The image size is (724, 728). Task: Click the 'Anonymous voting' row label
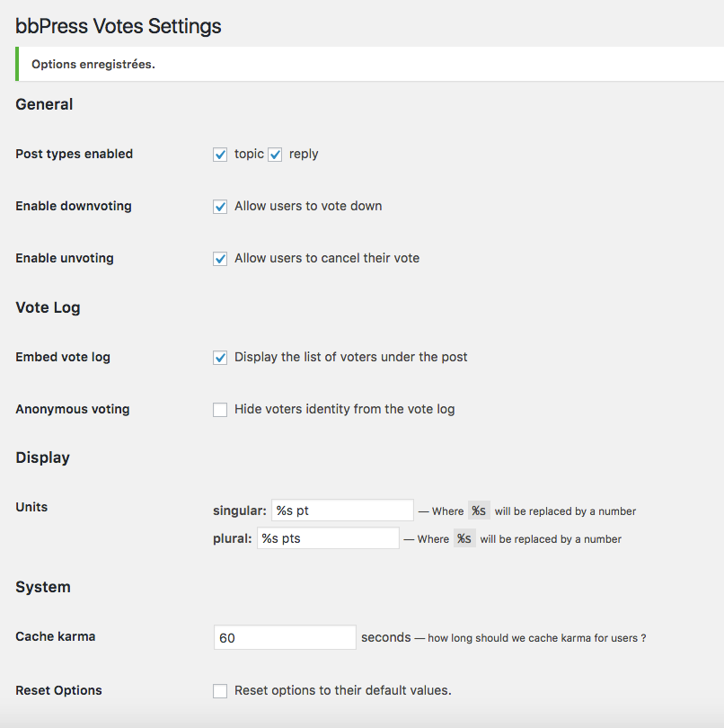point(73,409)
